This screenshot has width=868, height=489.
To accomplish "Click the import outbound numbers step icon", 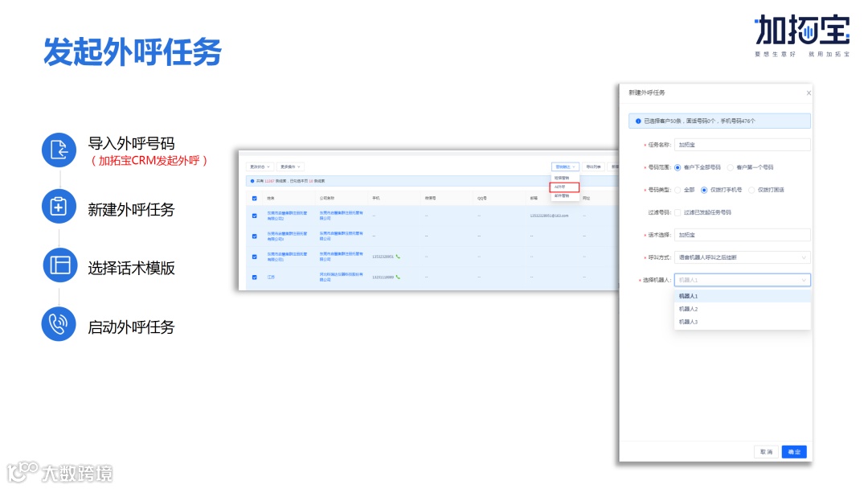I will click(x=59, y=150).
